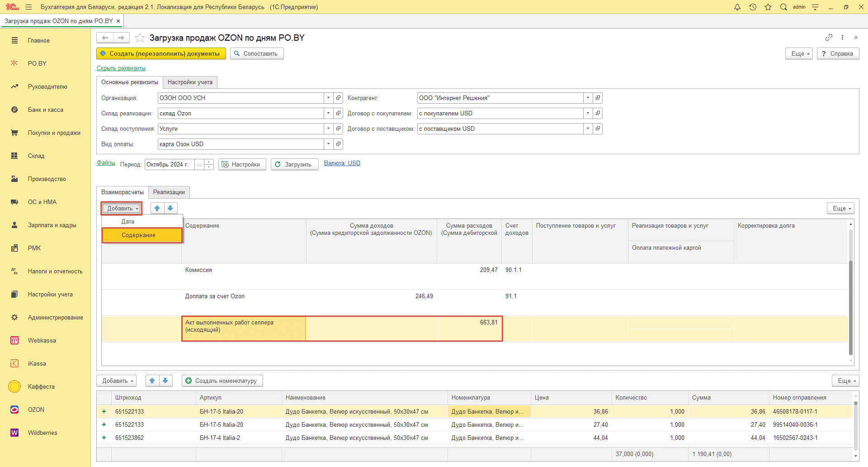This screenshot has height=467, width=868.
Task: Open global search magnifier
Action: [x=783, y=7]
